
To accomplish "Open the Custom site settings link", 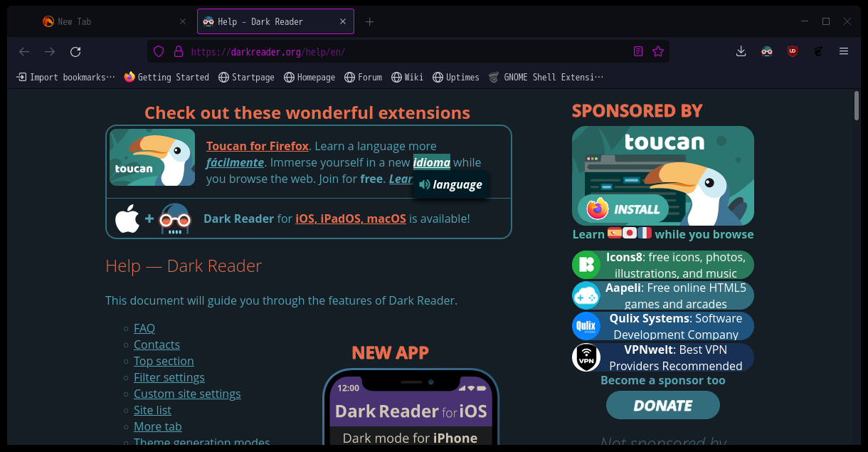I will click(187, 394).
